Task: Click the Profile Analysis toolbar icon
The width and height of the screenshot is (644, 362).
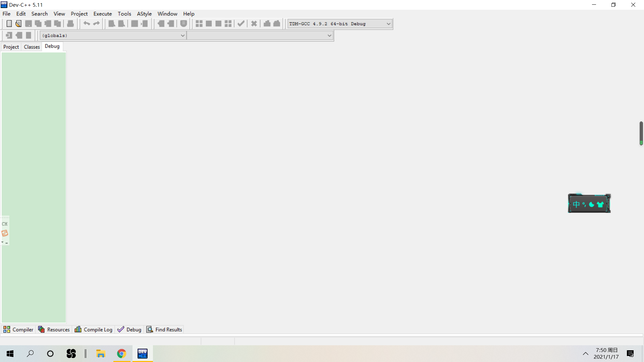Action: pos(267,23)
